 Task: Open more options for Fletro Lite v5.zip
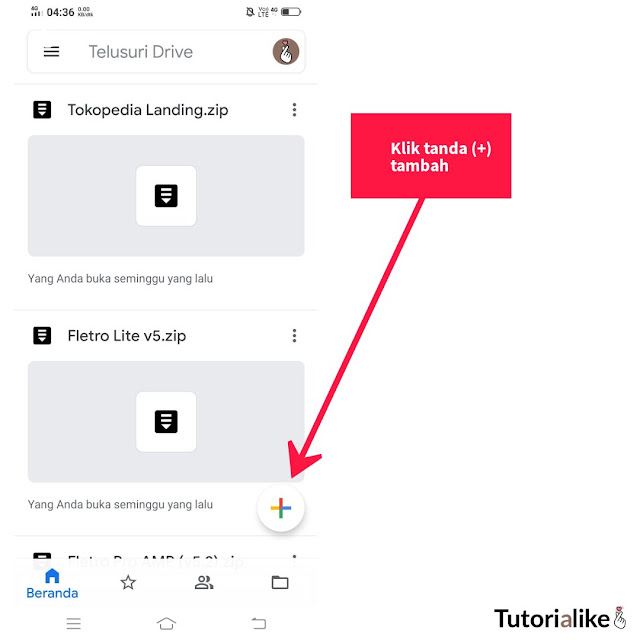tap(294, 336)
